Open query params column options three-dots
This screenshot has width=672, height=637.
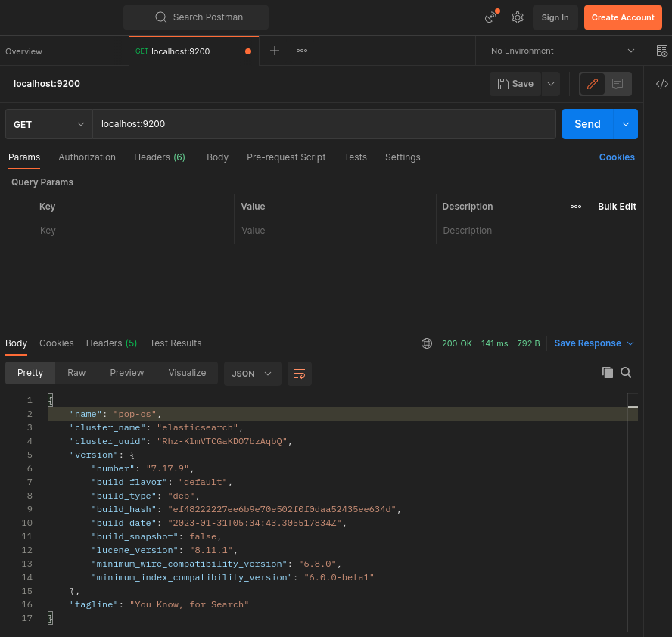click(576, 207)
